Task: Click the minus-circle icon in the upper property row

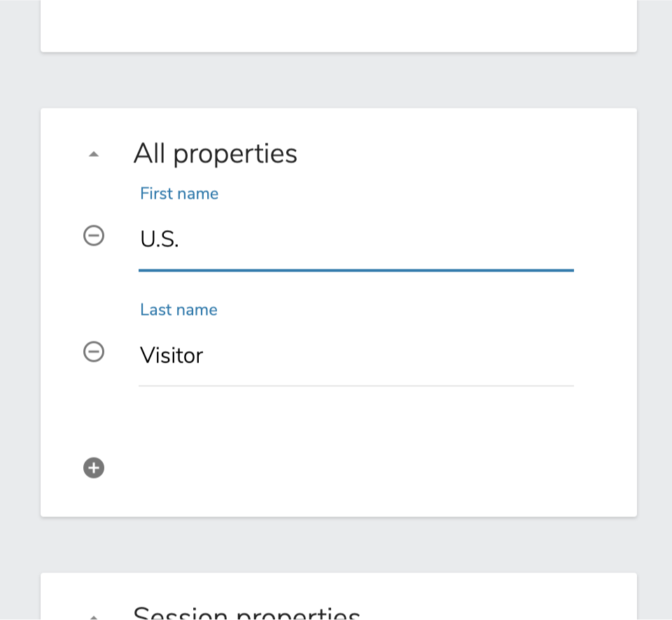Action: pyautogui.click(x=93, y=236)
